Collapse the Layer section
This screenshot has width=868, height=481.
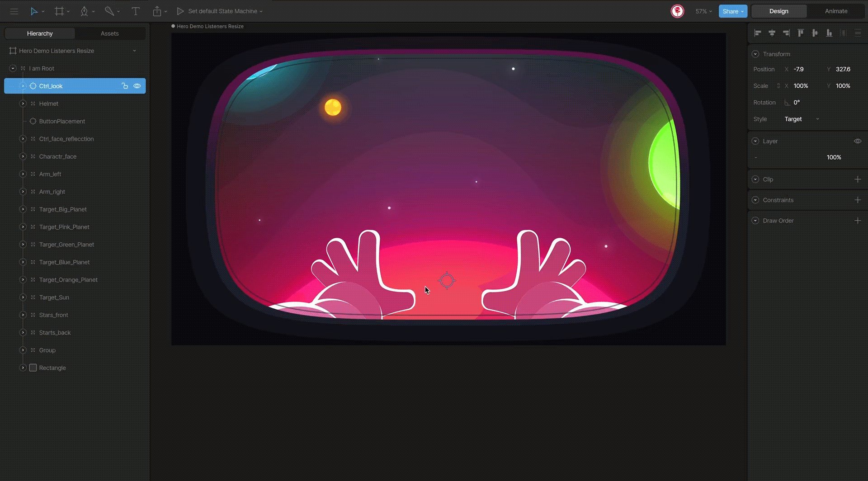click(755, 141)
